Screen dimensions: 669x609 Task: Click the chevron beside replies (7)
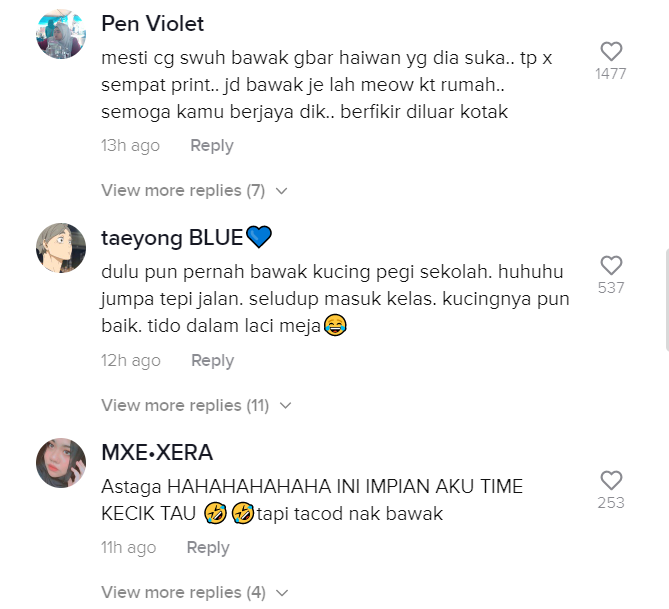click(x=282, y=191)
